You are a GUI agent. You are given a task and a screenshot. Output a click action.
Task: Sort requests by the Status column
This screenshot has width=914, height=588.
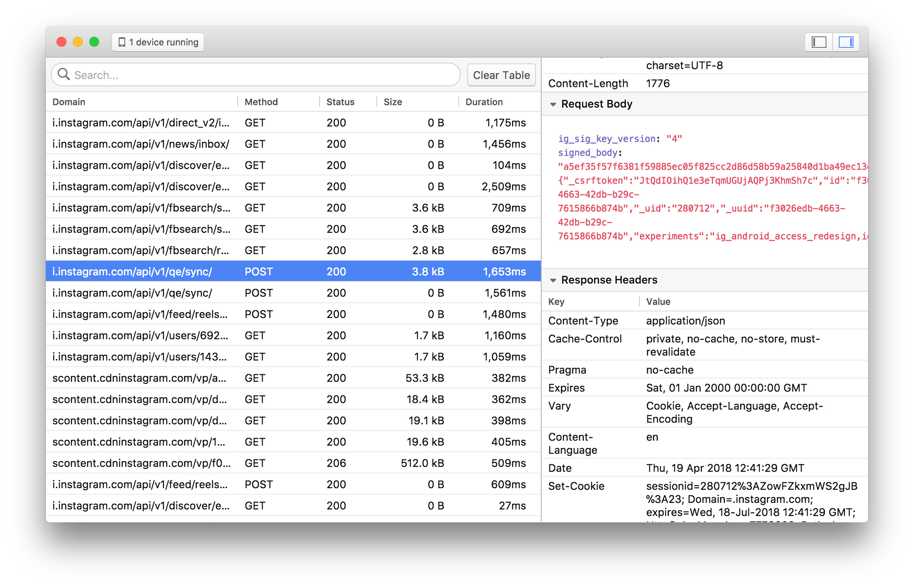click(x=340, y=102)
